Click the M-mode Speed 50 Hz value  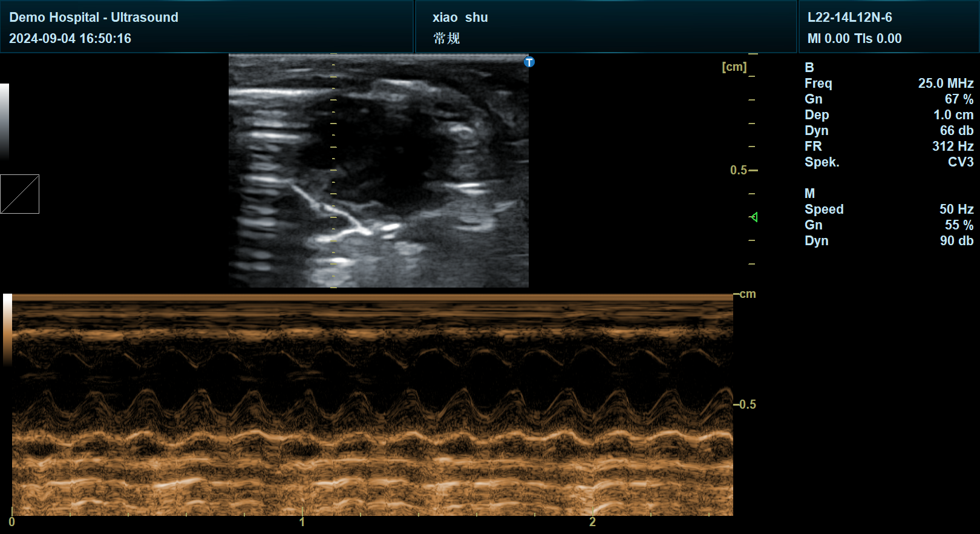pos(956,209)
